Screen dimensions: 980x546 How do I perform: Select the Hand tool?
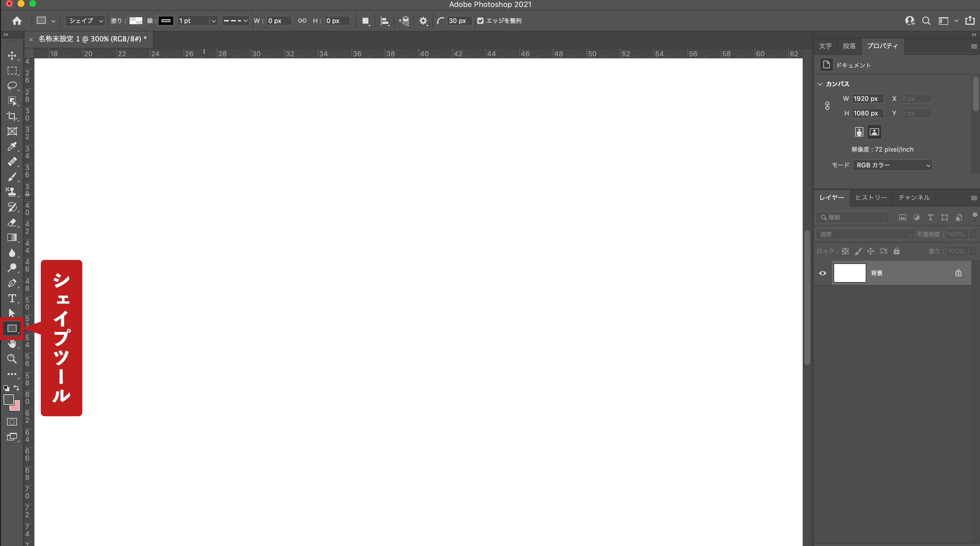pyautogui.click(x=12, y=344)
